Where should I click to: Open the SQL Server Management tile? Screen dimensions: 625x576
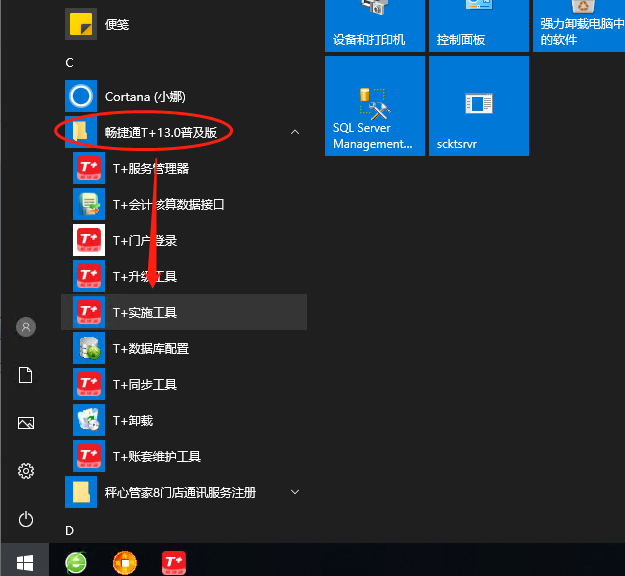(375, 106)
